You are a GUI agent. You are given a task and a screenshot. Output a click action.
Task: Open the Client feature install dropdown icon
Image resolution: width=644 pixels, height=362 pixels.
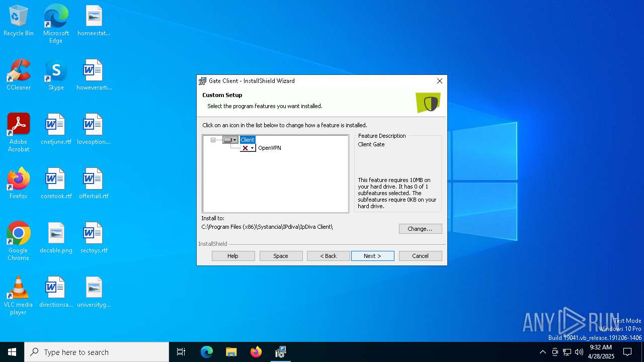click(x=230, y=140)
